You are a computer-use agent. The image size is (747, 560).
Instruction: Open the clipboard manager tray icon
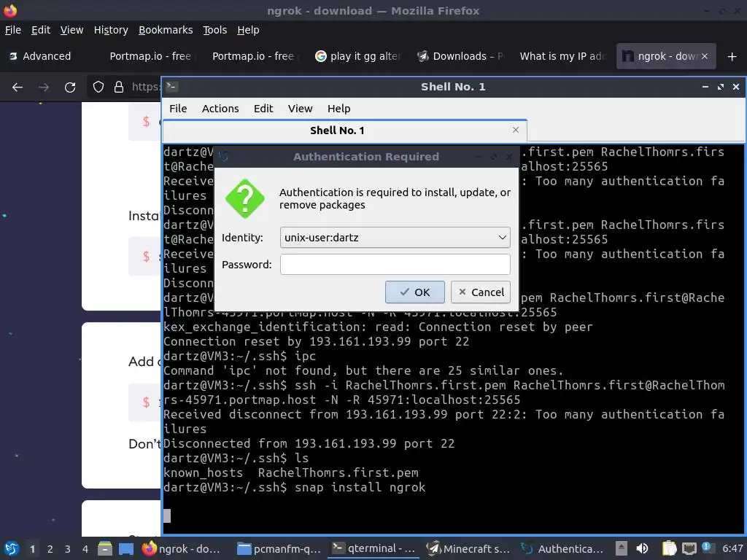point(670,548)
